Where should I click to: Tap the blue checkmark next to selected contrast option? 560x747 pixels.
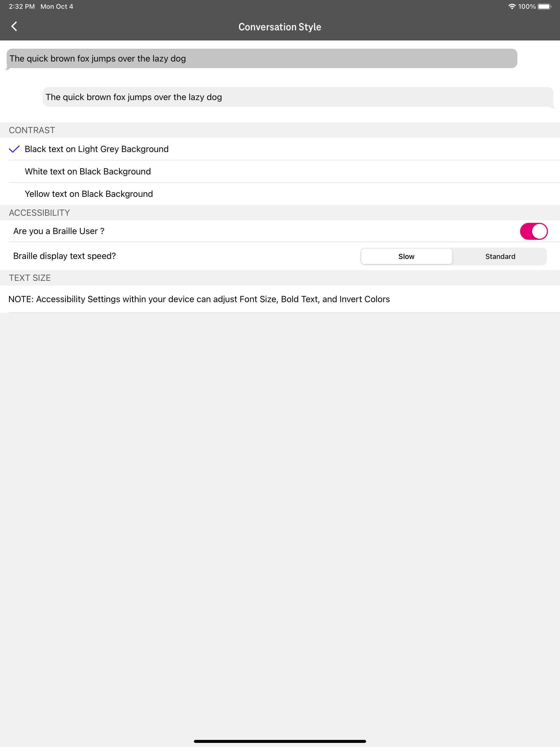pos(14,149)
